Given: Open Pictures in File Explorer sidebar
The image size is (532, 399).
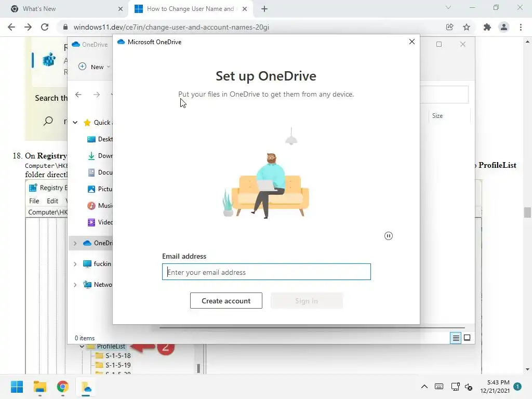Looking at the screenshot, I should [100, 189].
